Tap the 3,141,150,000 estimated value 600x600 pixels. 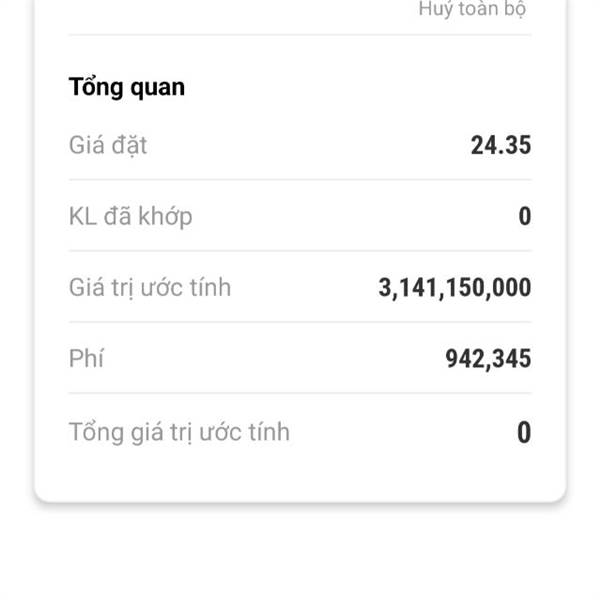point(455,289)
